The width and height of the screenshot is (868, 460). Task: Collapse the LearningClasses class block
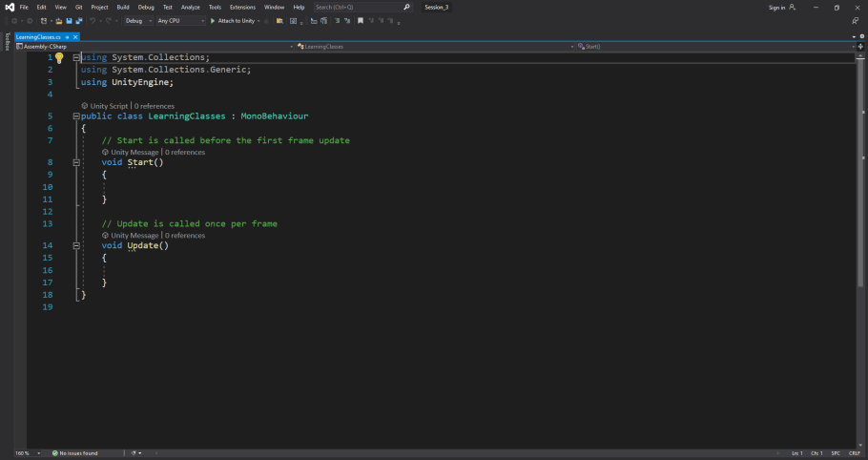[76, 116]
